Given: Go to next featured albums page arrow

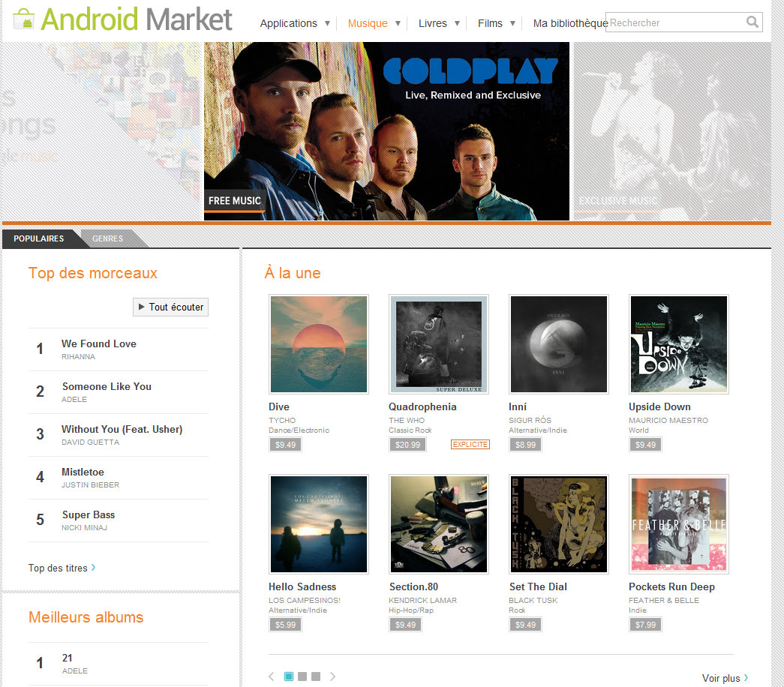Looking at the screenshot, I should pyautogui.click(x=332, y=676).
